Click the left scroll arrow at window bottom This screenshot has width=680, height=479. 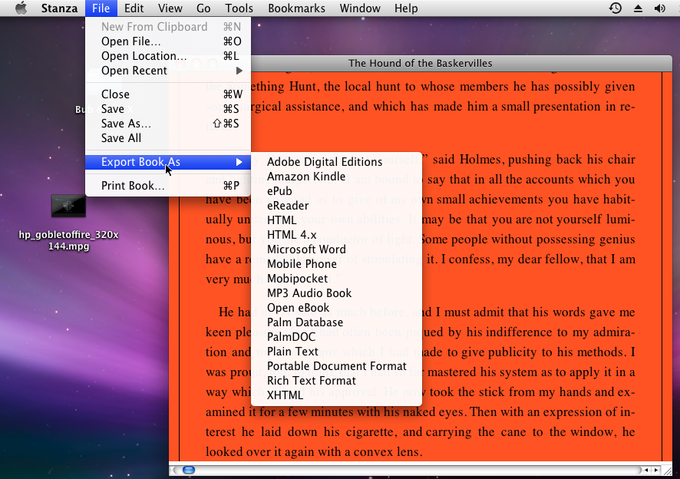(647, 470)
